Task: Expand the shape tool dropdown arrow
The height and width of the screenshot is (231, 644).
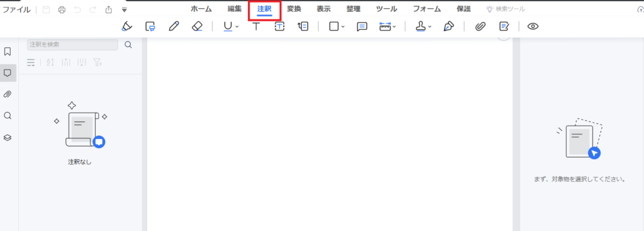Action: [x=343, y=26]
